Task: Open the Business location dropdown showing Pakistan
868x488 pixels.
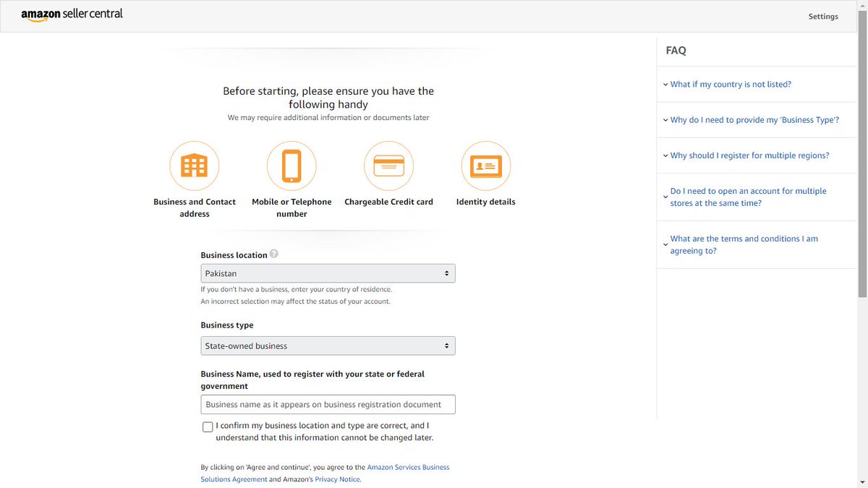Action: click(x=328, y=273)
